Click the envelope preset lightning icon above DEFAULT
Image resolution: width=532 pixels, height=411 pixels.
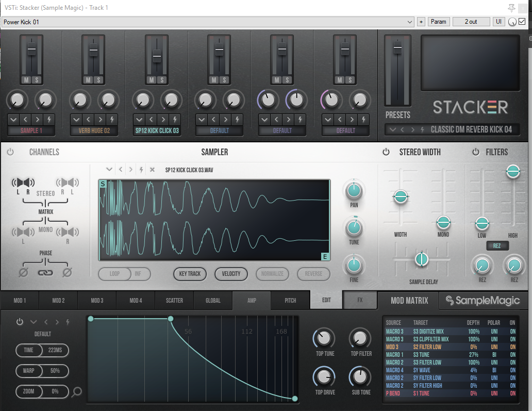click(x=68, y=322)
